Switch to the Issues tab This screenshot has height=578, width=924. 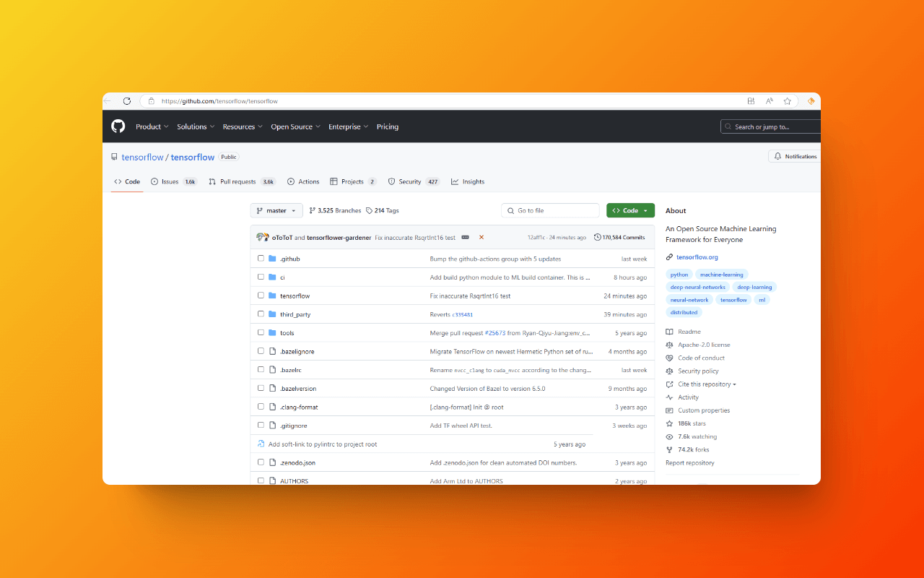[174, 181]
